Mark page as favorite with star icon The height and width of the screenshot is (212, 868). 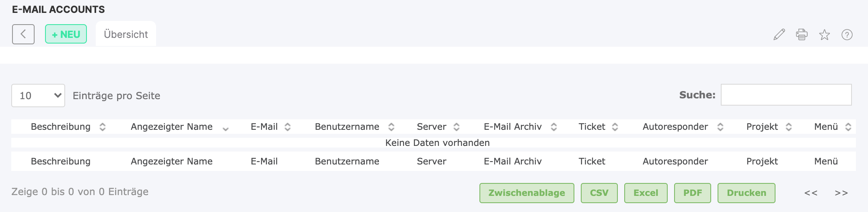pos(825,35)
